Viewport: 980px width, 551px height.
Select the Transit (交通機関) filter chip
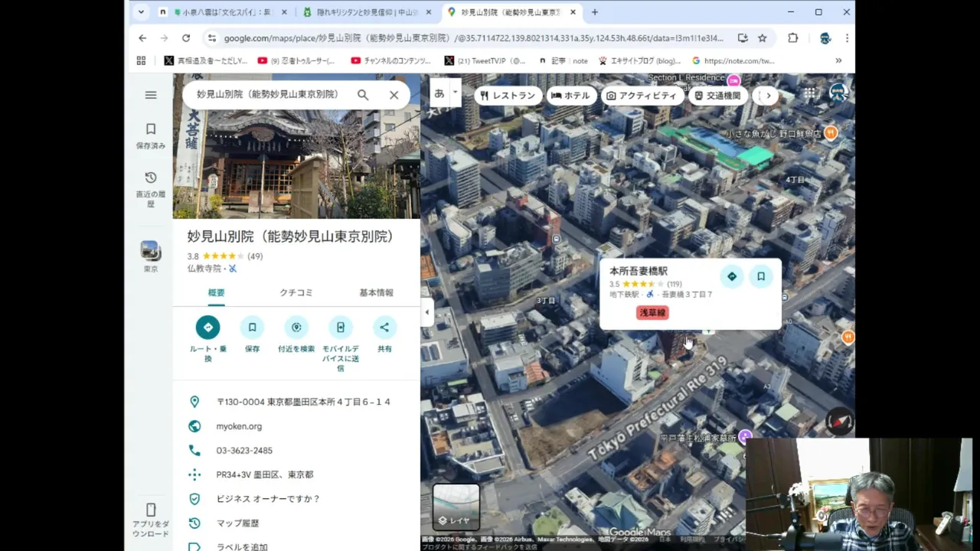click(x=717, y=96)
